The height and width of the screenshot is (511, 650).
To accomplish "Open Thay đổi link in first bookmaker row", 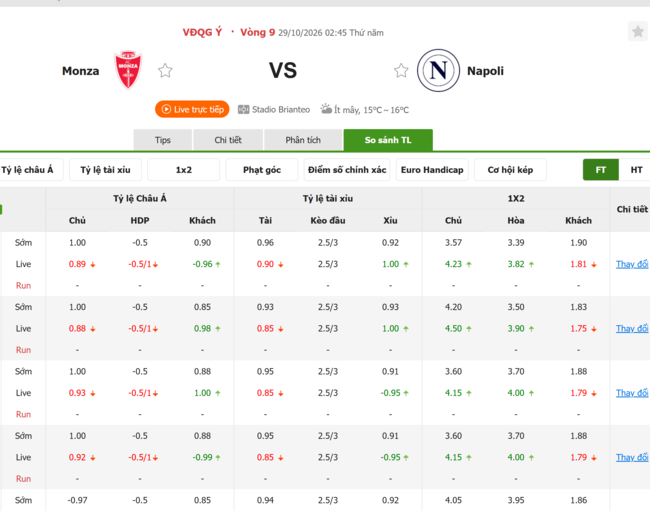I will tap(632, 264).
